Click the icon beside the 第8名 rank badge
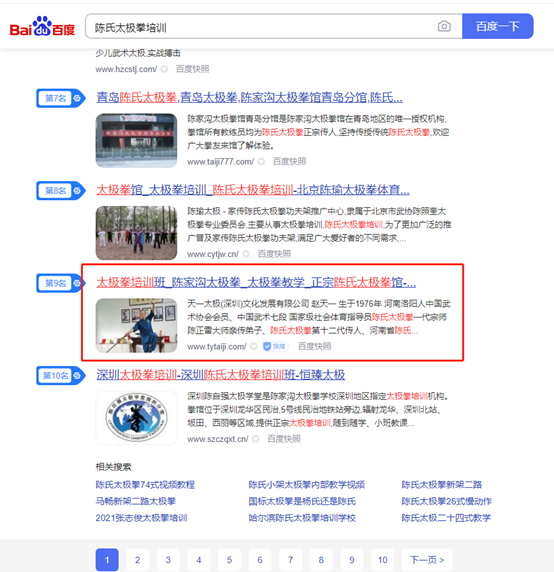554x572 pixels. pyautogui.click(x=77, y=190)
